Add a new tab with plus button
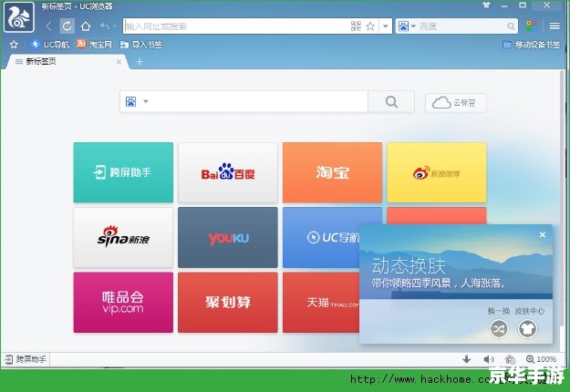 [x=140, y=62]
